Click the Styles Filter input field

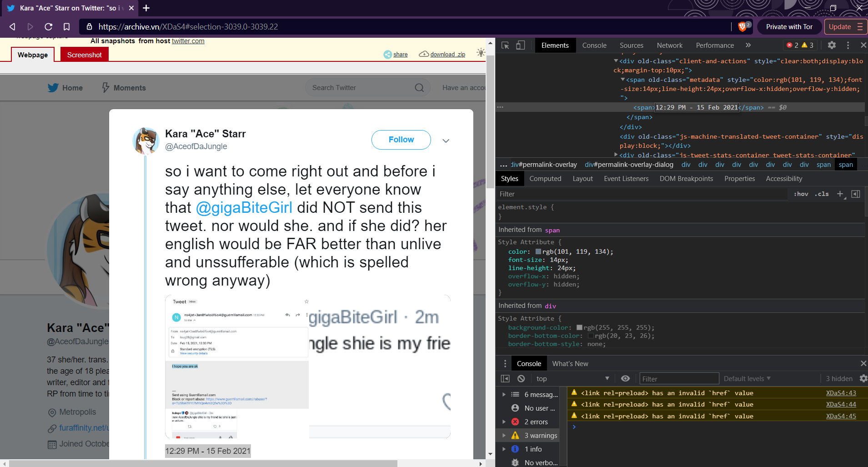pyautogui.click(x=642, y=194)
